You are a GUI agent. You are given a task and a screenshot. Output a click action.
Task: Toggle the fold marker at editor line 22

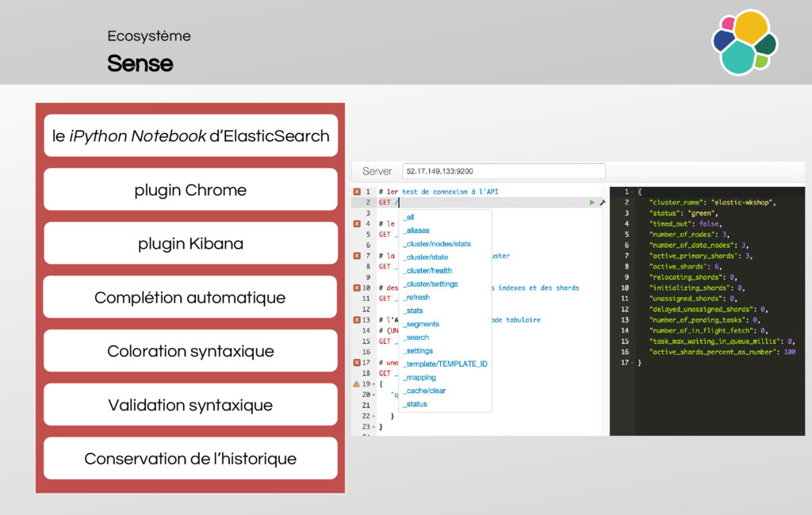click(x=374, y=416)
